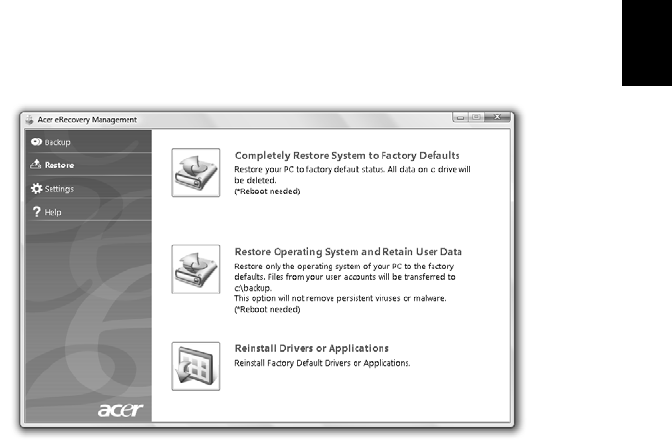Click the Completely Restore System disk icon
Viewport: 672px width, 447px height.
click(196, 173)
